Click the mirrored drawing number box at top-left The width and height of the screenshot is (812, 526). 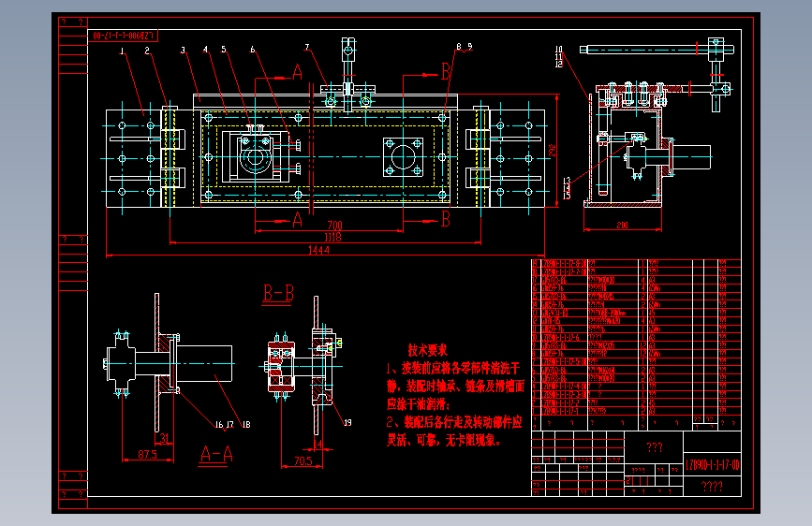point(123,36)
